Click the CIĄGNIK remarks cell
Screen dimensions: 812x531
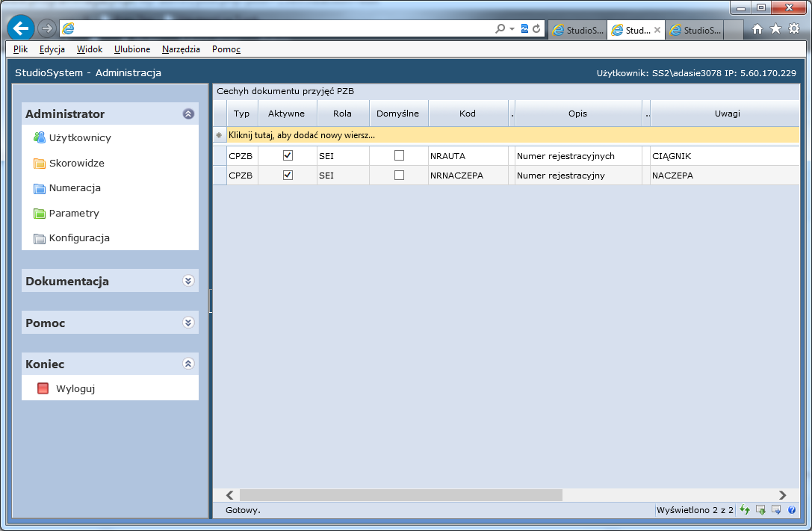tap(725, 156)
